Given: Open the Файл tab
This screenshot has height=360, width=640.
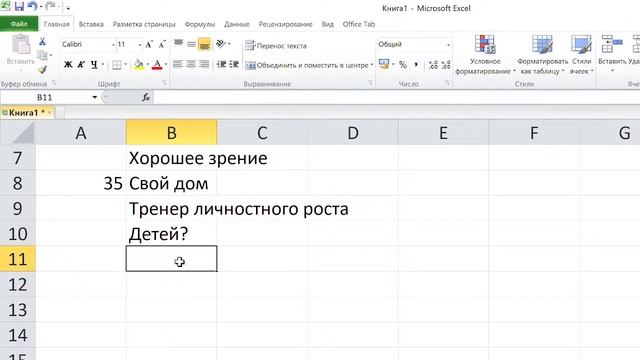Looking at the screenshot, I should (19, 24).
